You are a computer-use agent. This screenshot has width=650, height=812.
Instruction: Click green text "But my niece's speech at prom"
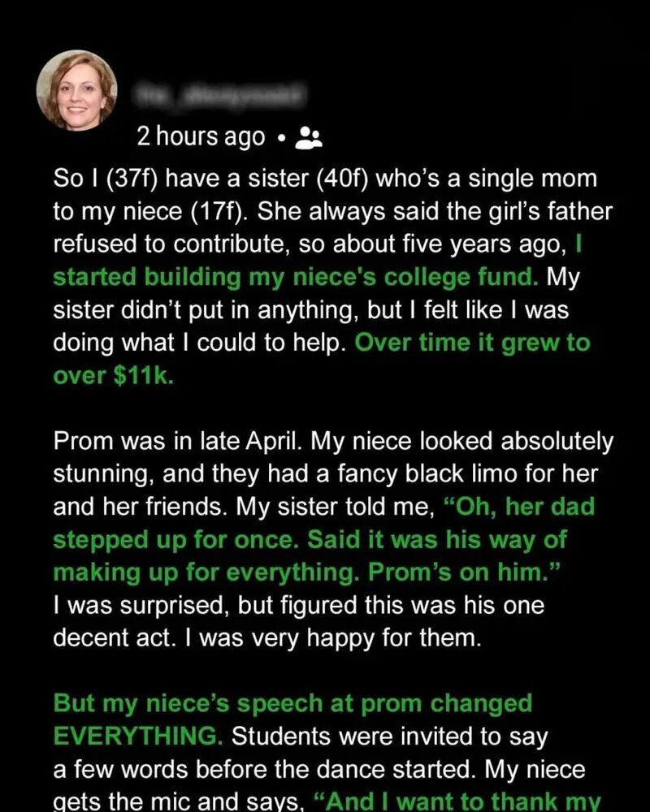[292, 702]
